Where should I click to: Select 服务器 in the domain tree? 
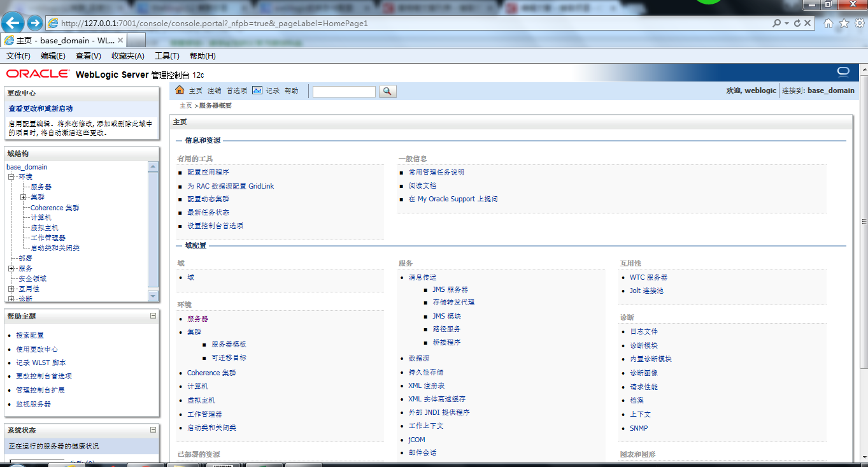[x=41, y=187]
